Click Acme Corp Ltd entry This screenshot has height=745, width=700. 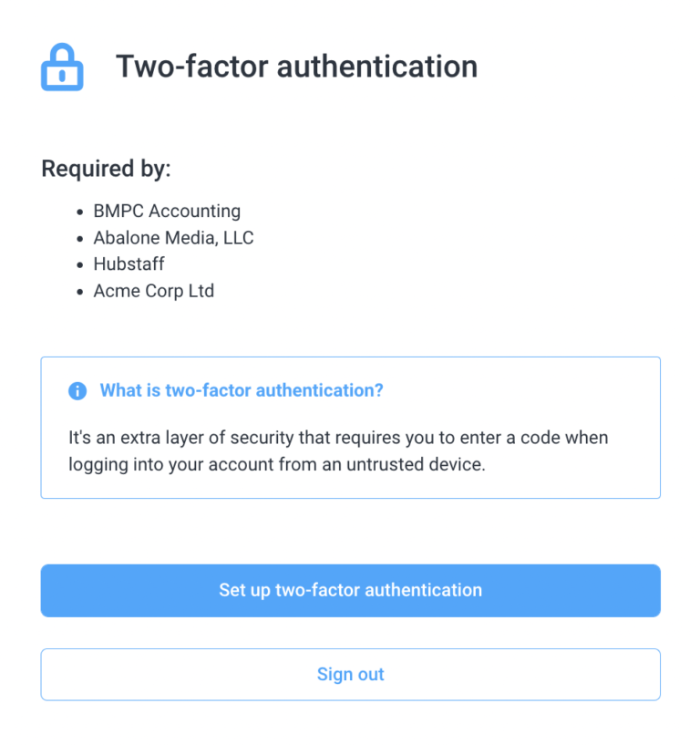tap(153, 290)
